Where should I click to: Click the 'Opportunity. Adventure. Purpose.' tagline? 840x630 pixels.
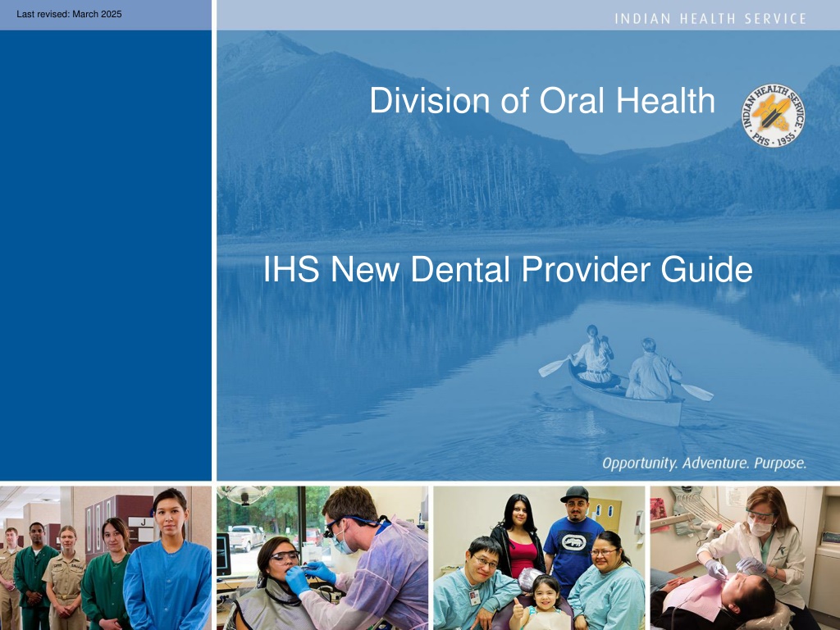[x=705, y=463]
